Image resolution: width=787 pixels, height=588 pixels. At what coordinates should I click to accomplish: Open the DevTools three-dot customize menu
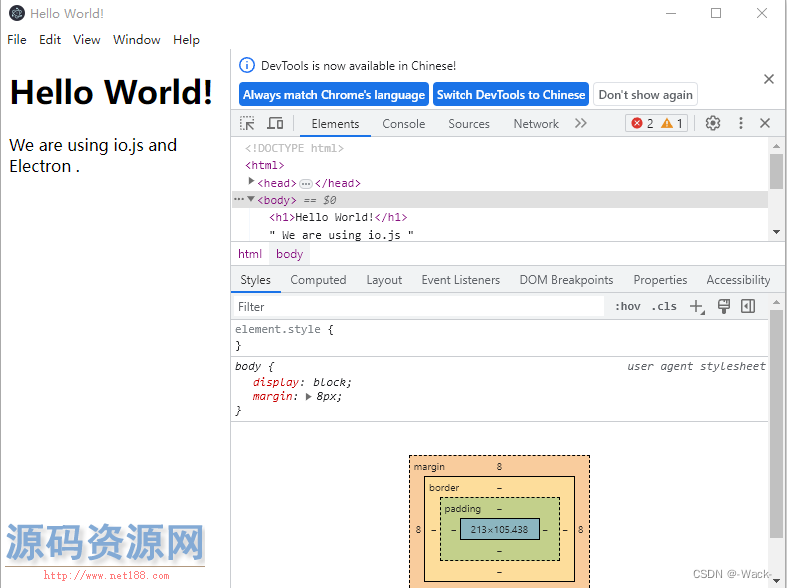pos(741,123)
